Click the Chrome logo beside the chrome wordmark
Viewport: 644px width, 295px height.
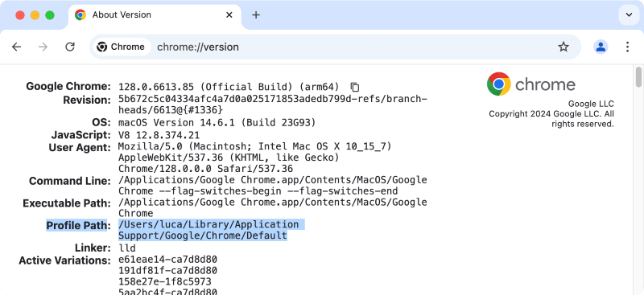point(498,84)
